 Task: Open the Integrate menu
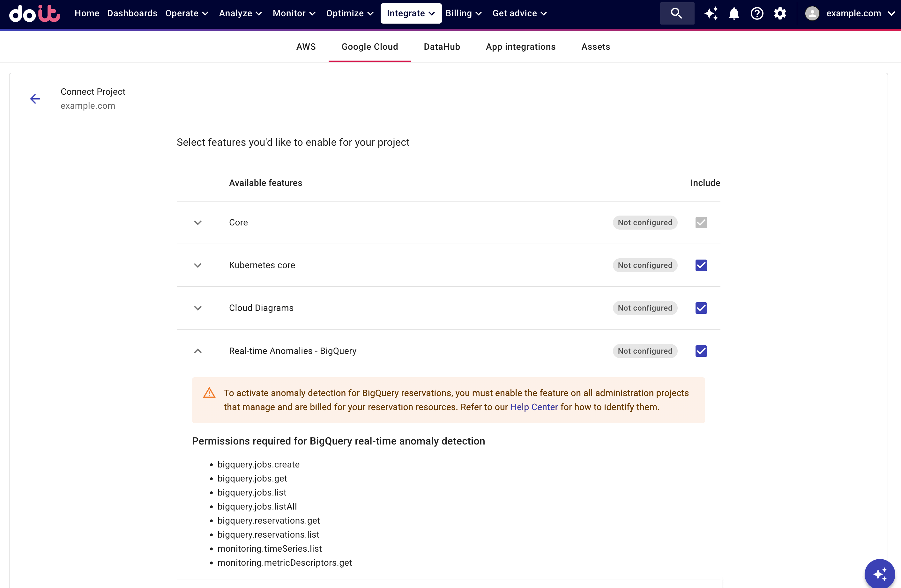click(410, 13)
